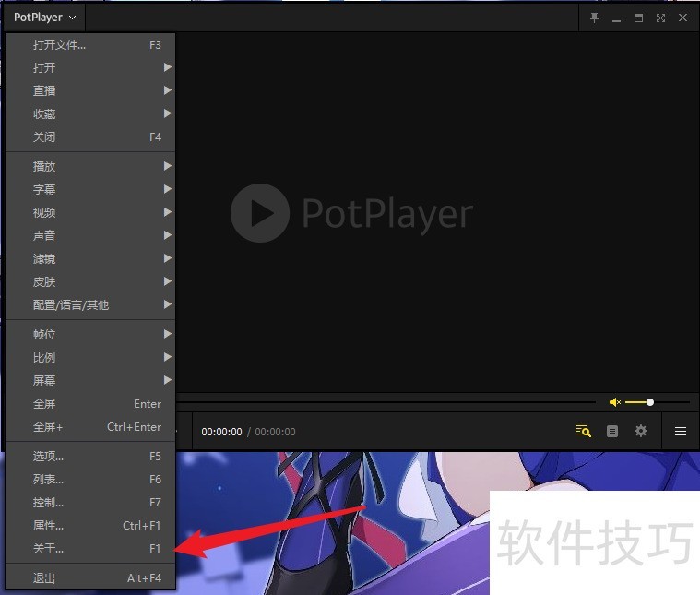Expand the 直播 submenu
Image resolution: width=700 pixels, height=595 pixels.
90,91
